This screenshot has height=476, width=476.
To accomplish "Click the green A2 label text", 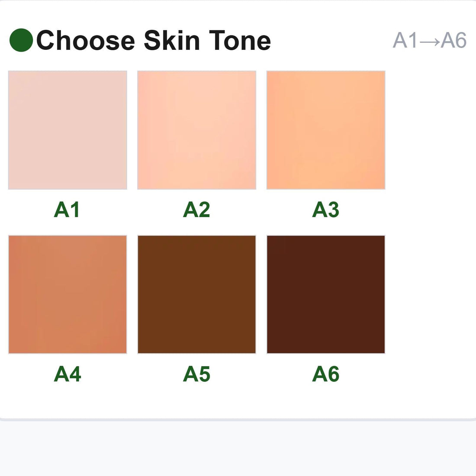I will pyautogui.click(x=196, y=209).
